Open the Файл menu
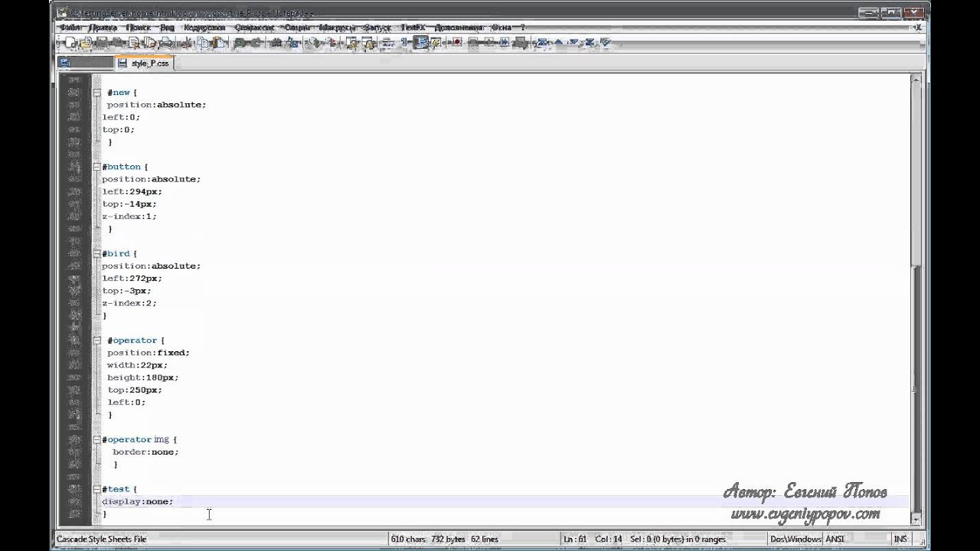 [x=70, y=28]
